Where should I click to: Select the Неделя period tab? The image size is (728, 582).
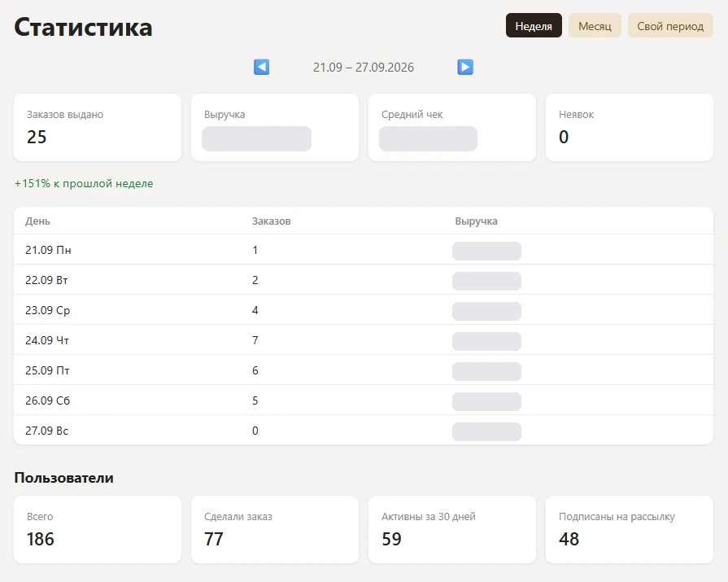[534, 25]
